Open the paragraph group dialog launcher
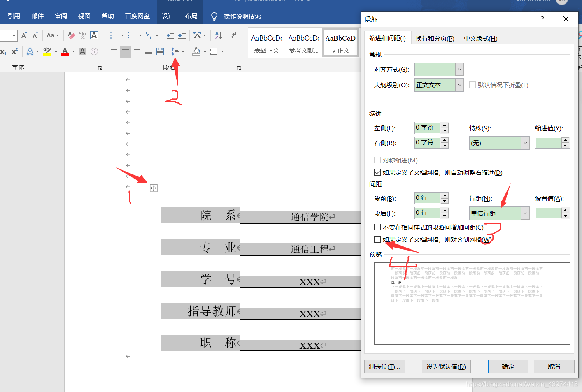 coord(239,68)
